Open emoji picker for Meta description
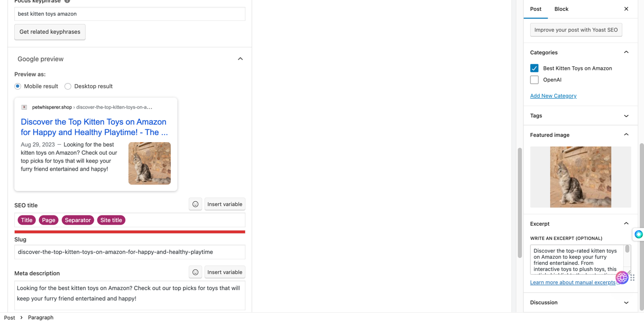 [195, 272]
